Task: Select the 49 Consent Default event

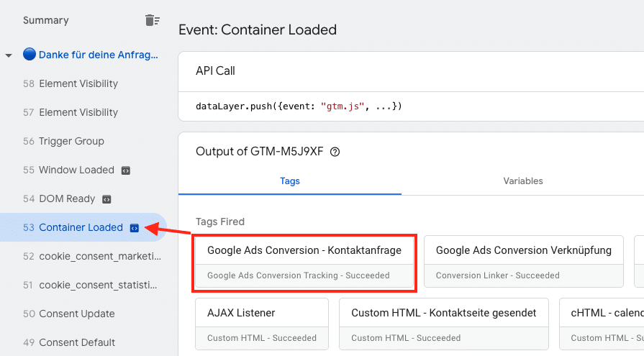Action: tap(77, 342)
